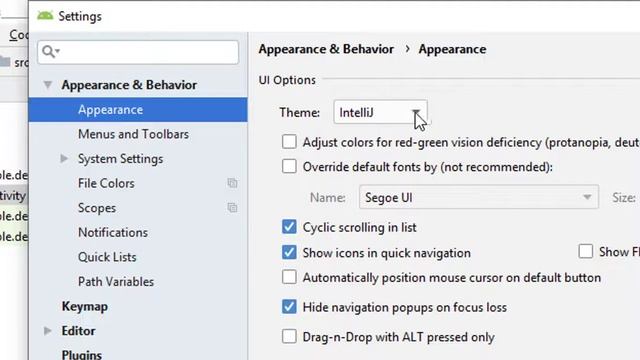Go to Notifications settings
The width and height of the screenshot is (640, 360).
pos(113,232)
